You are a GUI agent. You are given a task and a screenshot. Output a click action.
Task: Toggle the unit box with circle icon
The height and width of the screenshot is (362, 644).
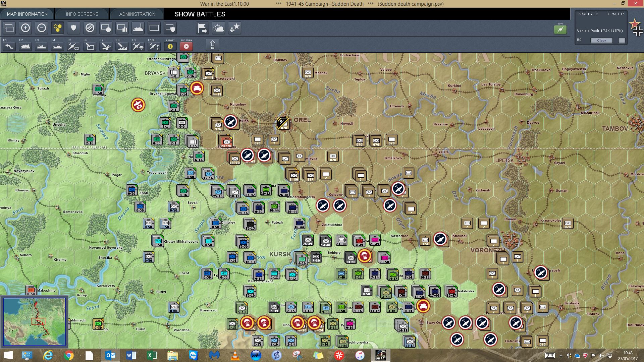click(106, 28)
